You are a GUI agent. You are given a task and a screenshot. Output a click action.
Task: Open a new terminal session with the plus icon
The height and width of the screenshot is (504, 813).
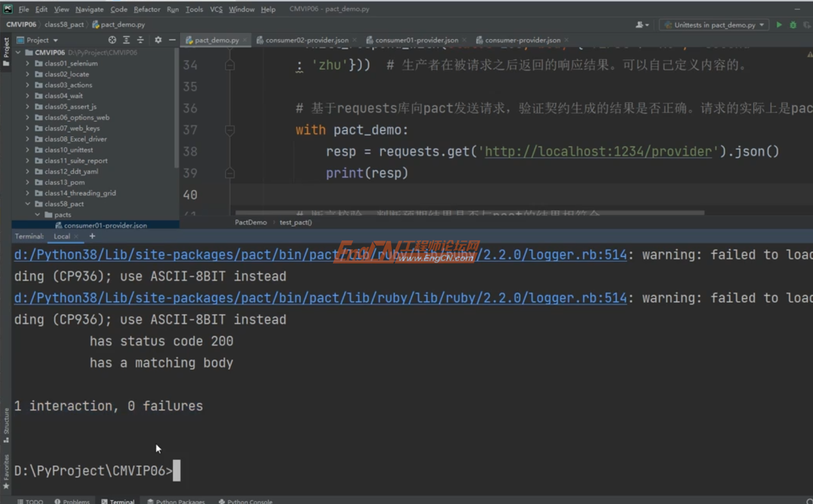coord(92,236)
